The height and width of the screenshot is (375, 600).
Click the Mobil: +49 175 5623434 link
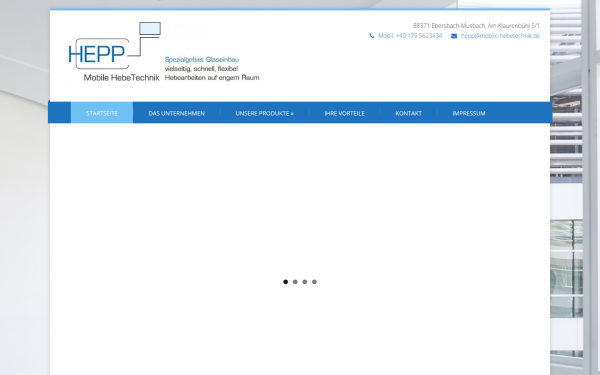pyautogui.click(x=410, y=36)
